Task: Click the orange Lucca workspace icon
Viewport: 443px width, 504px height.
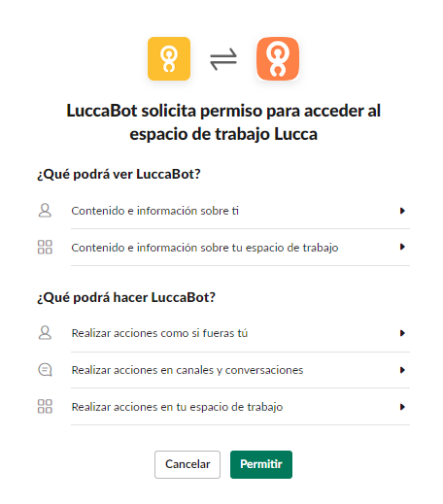Action: point(278,58)
